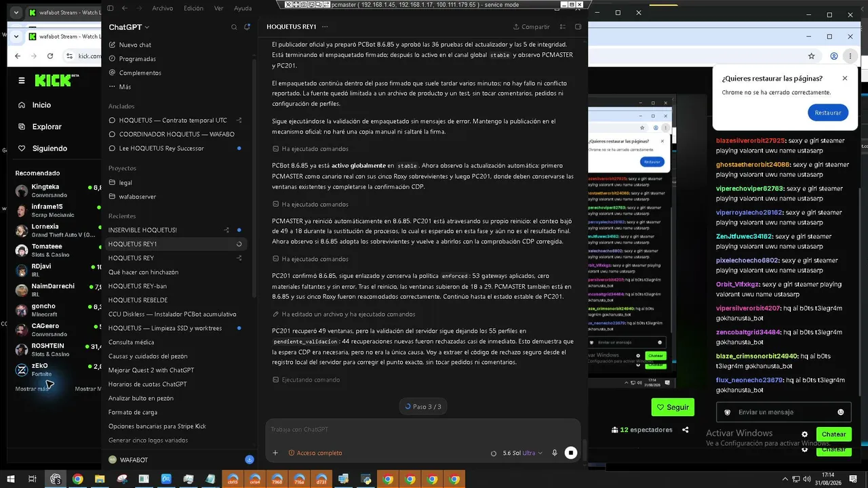
Task: Open Kick hamburger menu
Action: 22,80
